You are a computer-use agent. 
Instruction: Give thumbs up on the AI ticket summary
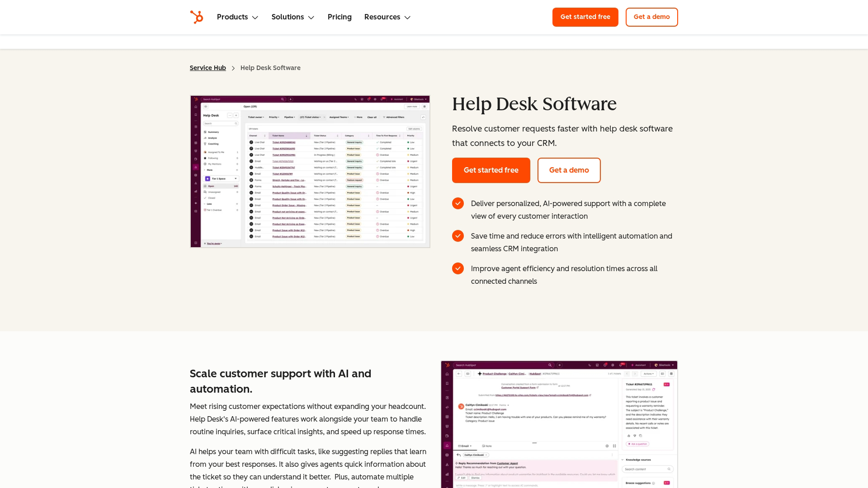[629, 436]
